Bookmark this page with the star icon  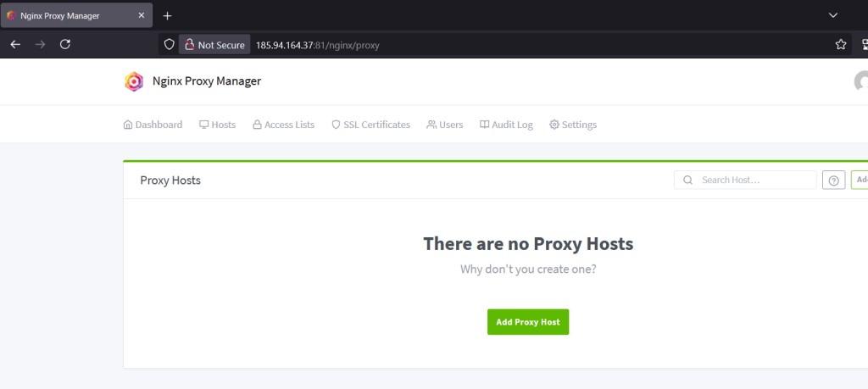(x=840, y=45)
